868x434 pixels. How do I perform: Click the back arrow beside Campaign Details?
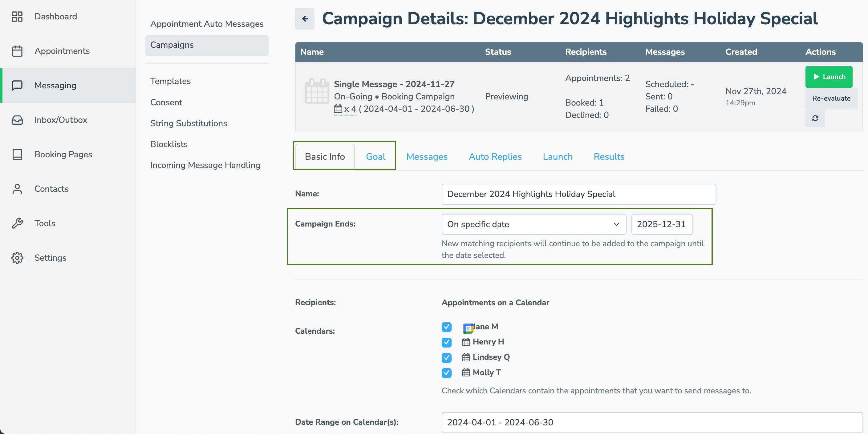305,19
